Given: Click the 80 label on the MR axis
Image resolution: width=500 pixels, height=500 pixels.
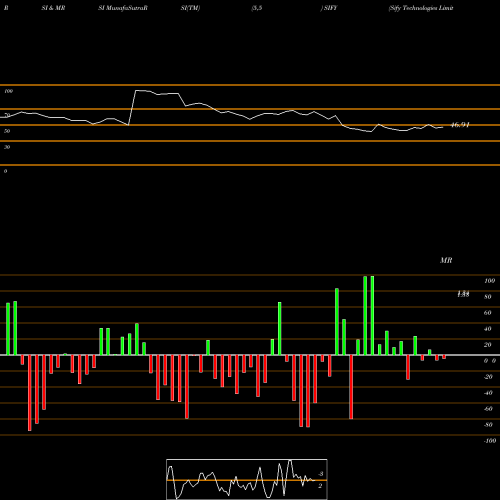Looking at the screenshot, I should [x=488, y=297].
